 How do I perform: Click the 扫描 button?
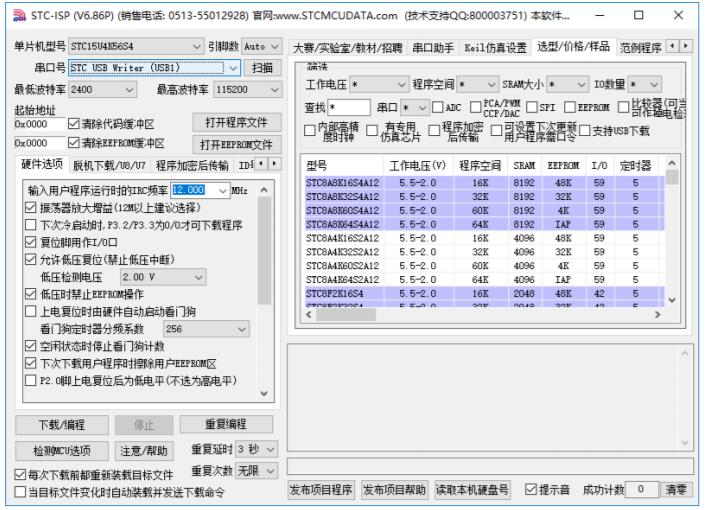(x=262, y=68)
